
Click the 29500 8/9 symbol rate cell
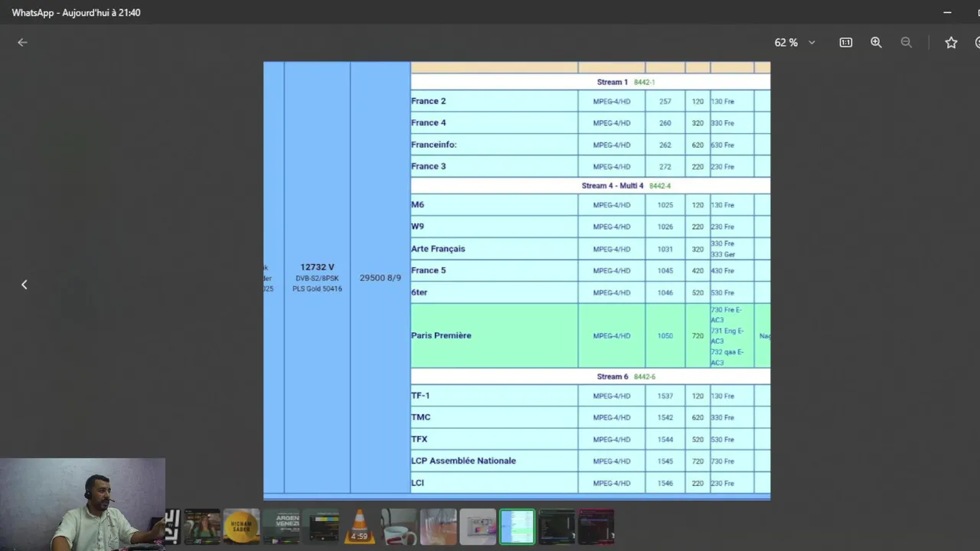[381, 278]
